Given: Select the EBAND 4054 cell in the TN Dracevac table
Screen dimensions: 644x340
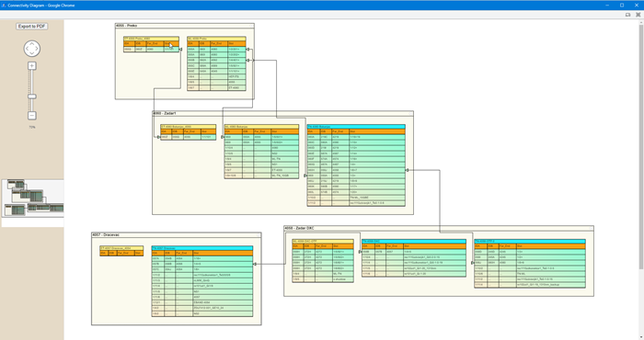Looking at the screenshot, I should pyautogui.click(x=223, y=302).
